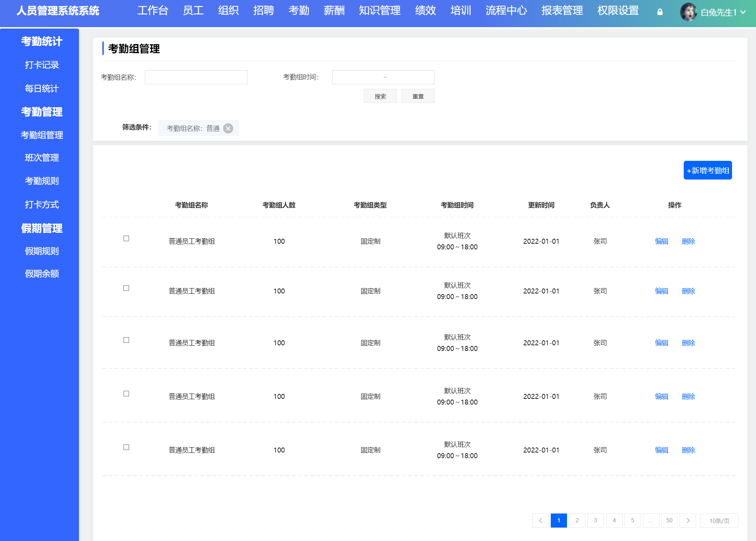Viewport: 756px width, 541px height.
Task: Click the lock icon in top bar
Action: point(660,12)
